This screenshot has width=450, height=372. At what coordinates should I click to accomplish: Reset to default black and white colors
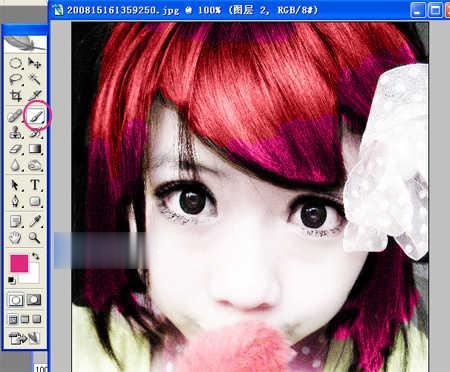point(12,281)
